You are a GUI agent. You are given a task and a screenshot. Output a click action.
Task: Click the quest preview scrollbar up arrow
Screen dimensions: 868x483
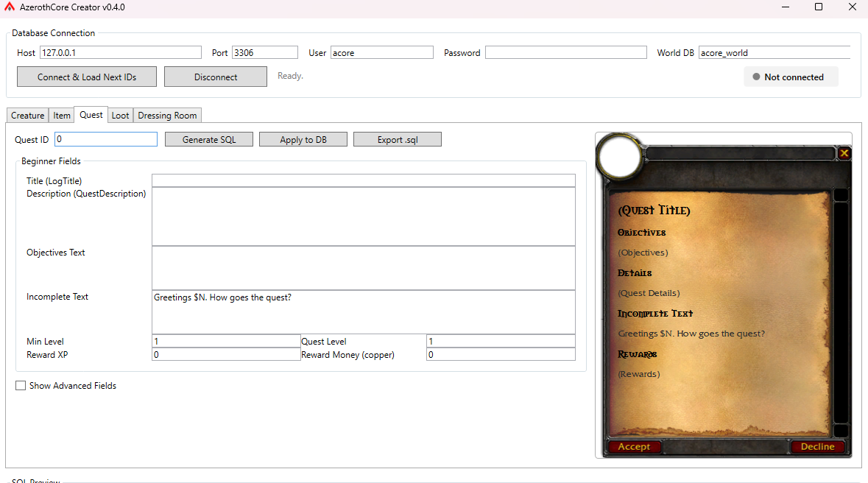841,194
